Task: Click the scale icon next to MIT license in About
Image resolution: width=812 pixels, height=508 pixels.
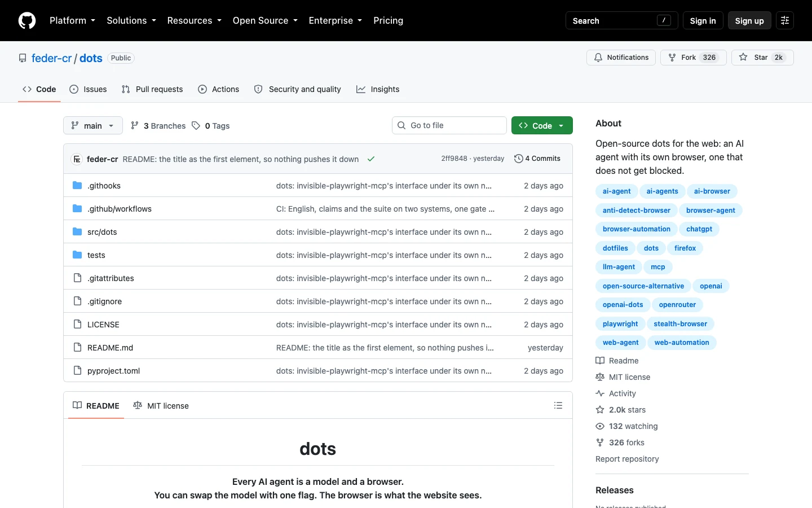Action: click(600, 377)
